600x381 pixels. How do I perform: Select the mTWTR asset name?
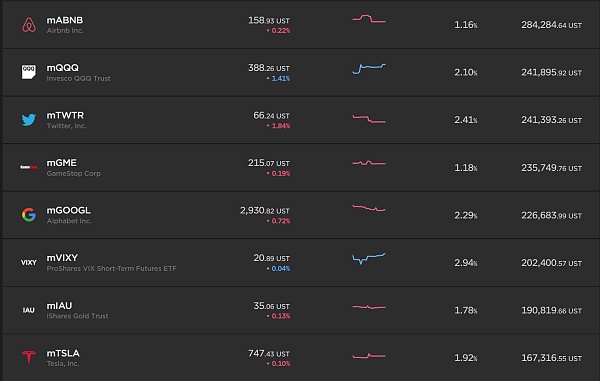(65, 115)
